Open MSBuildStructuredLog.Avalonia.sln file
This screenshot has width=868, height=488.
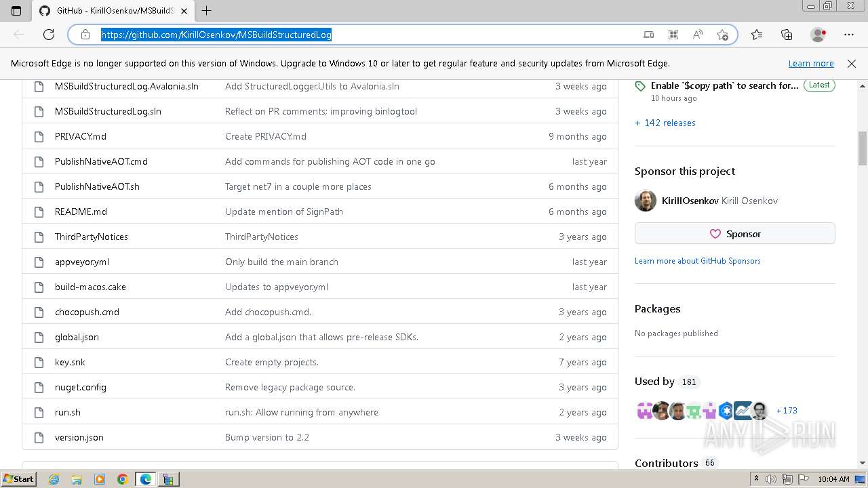(x=127, y=86)
